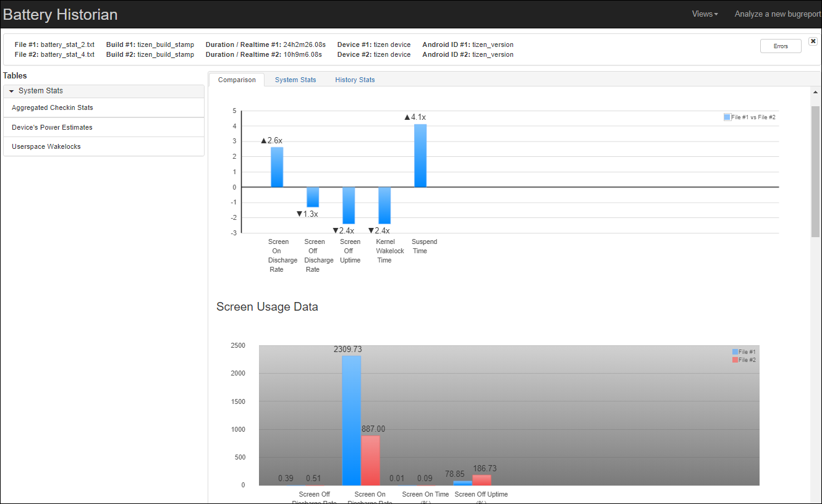Select Userspace Wakelocks in sidebar
This screenshot has width=822, height=504.
click(46, 146)
